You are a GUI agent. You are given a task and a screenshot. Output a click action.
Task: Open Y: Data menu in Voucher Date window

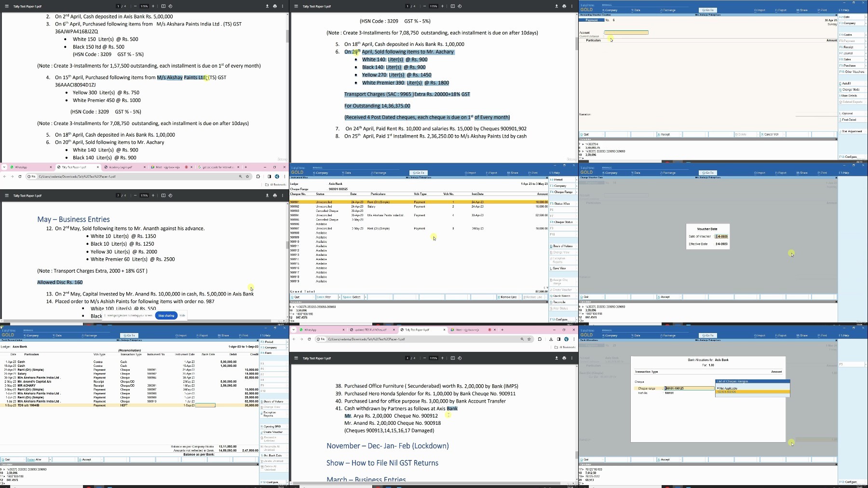point(636,173)
